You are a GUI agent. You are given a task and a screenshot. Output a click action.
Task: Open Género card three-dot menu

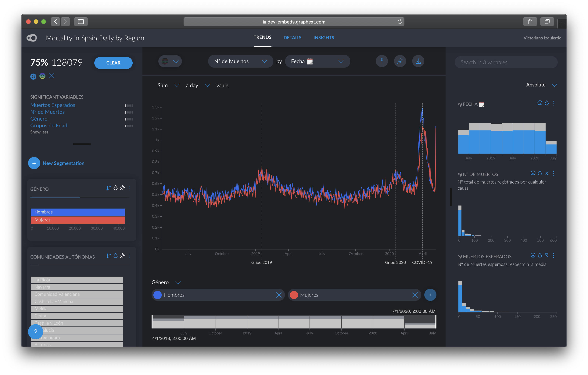coord(129,188)
